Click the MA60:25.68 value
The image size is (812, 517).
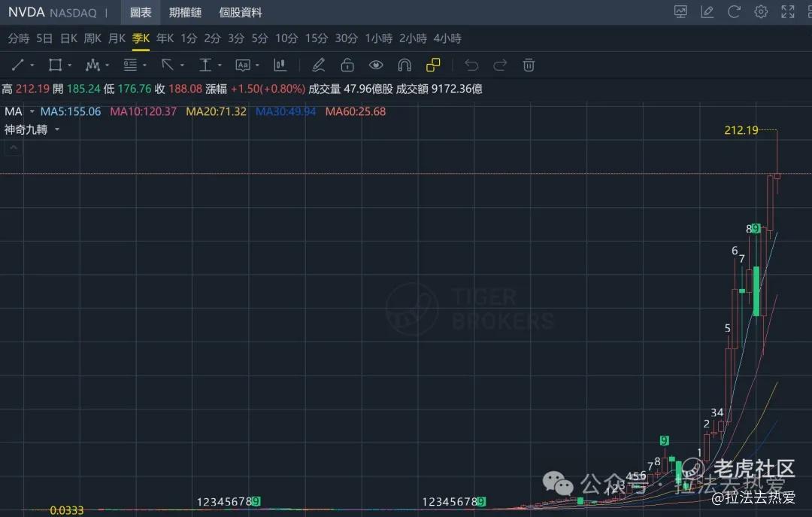[x=355, y=111]
